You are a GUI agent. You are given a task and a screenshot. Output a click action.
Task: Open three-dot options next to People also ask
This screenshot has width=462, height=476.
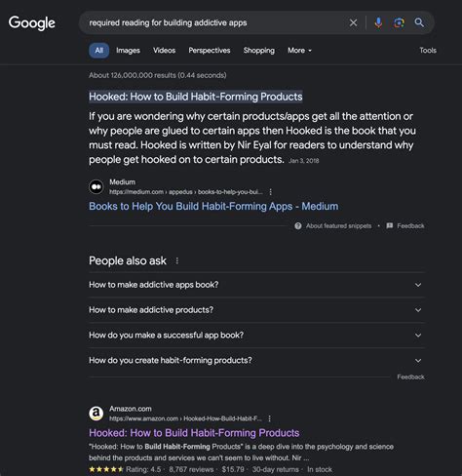177,260
